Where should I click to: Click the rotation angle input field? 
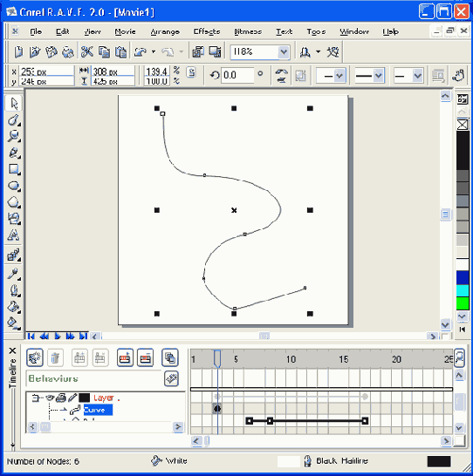pos(237,75)
